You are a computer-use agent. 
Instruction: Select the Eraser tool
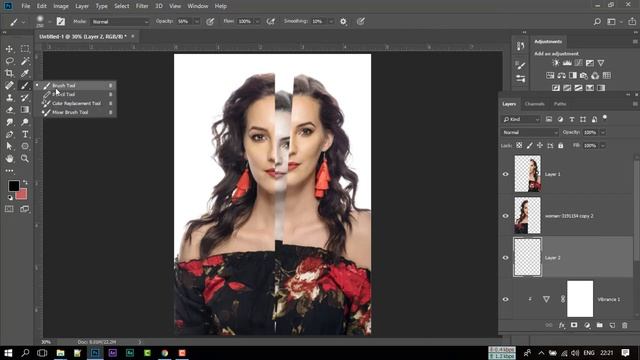click(x=9, y=110)
